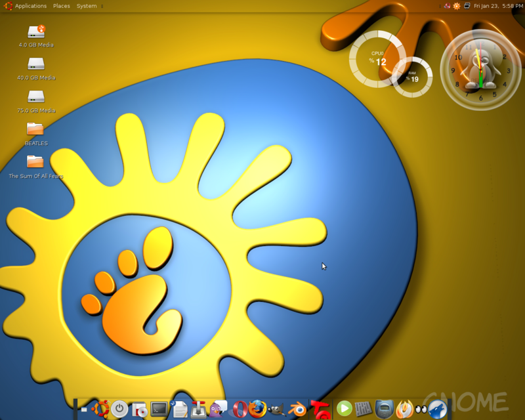
Task: Click the Ubuntu logo in dock
Action: (100, 409)
